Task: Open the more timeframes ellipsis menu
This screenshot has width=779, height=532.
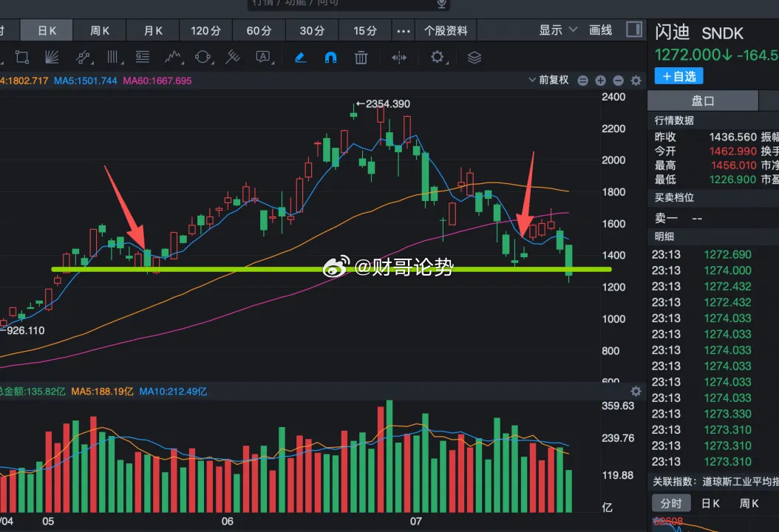Action: pos(404,31)
